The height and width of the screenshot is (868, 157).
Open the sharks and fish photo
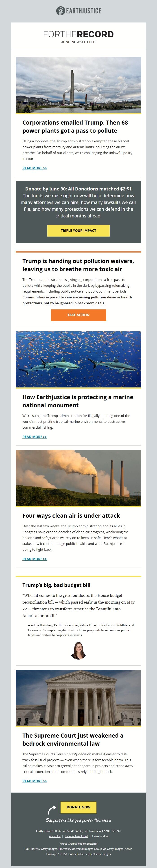click(x=78, y=359)
